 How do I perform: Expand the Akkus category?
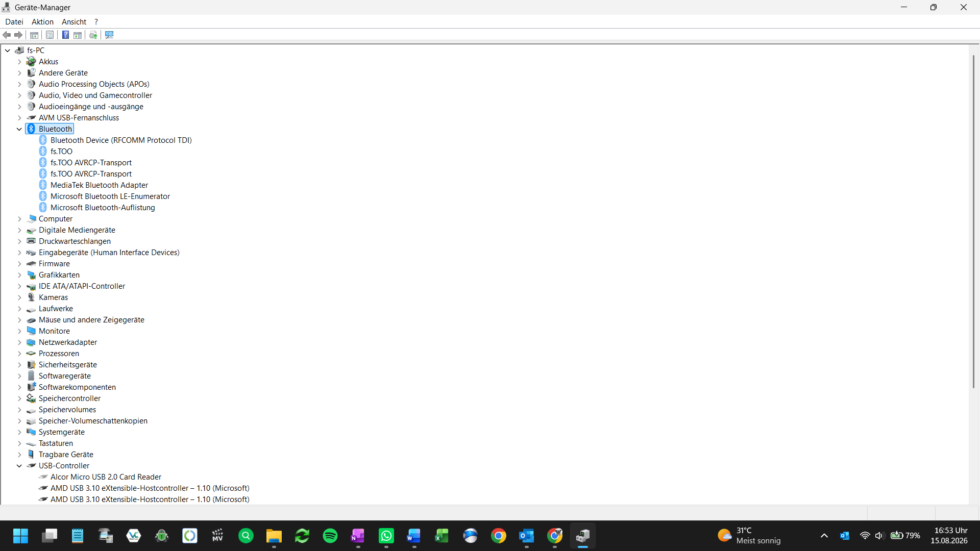tap(19, 61)
